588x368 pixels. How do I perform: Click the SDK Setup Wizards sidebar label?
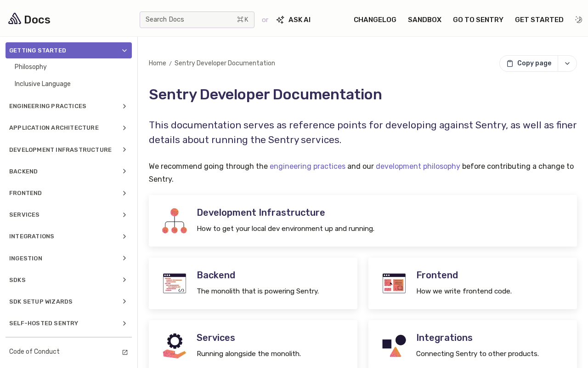click(x=41, y=302)
